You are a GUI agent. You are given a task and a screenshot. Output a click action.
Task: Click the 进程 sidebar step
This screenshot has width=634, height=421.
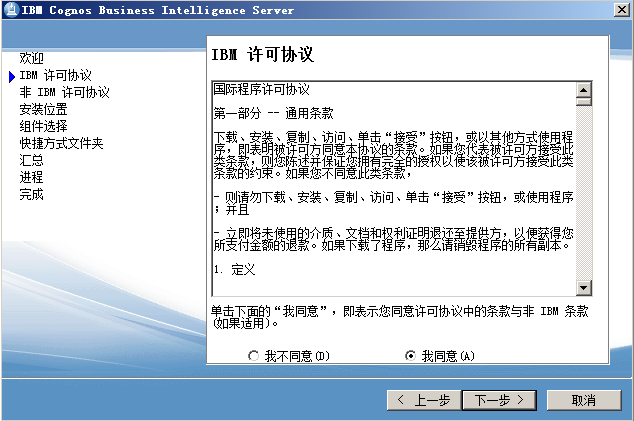[31, 177]
